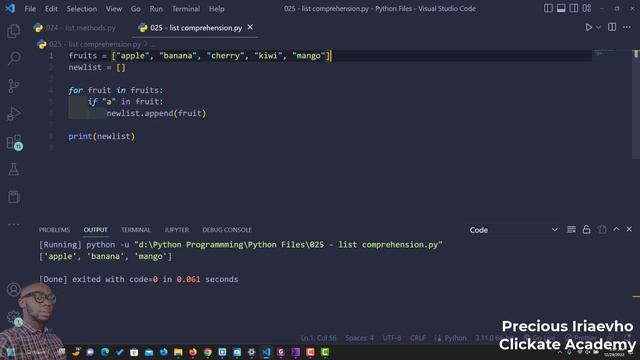Open Source Control view

click(13, 86)
